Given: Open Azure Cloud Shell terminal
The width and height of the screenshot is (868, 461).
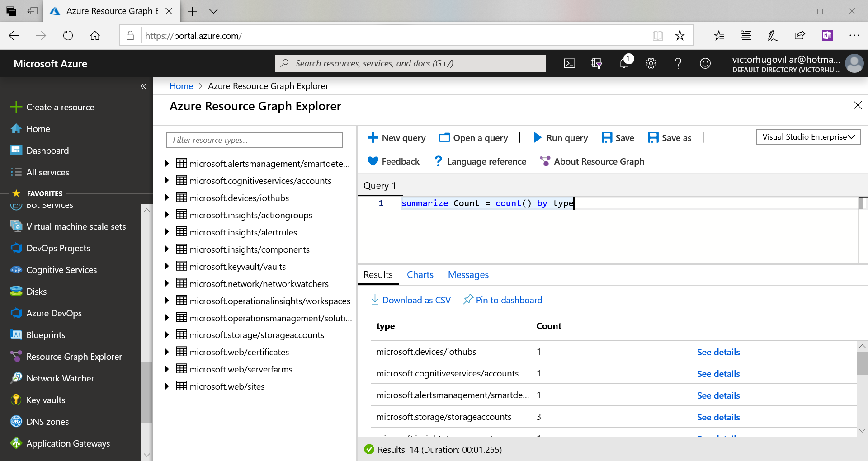Looking at the screenshot, I should pos(570,63).
